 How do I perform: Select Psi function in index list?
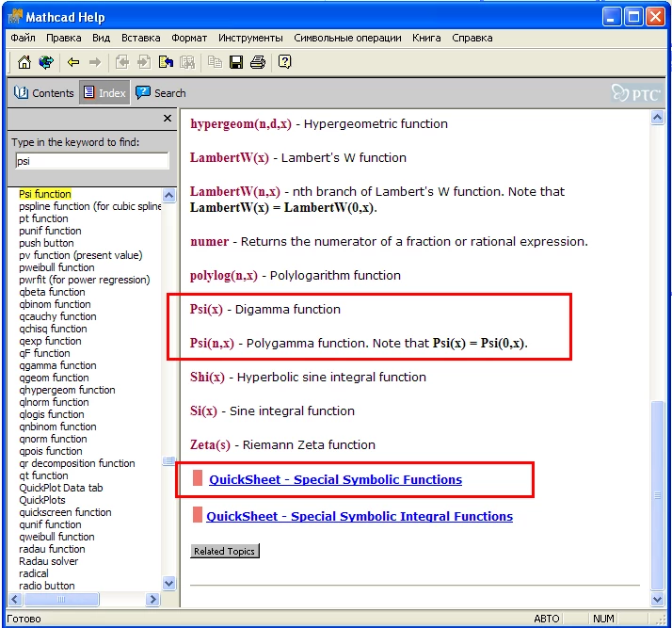tap(45, 194)
